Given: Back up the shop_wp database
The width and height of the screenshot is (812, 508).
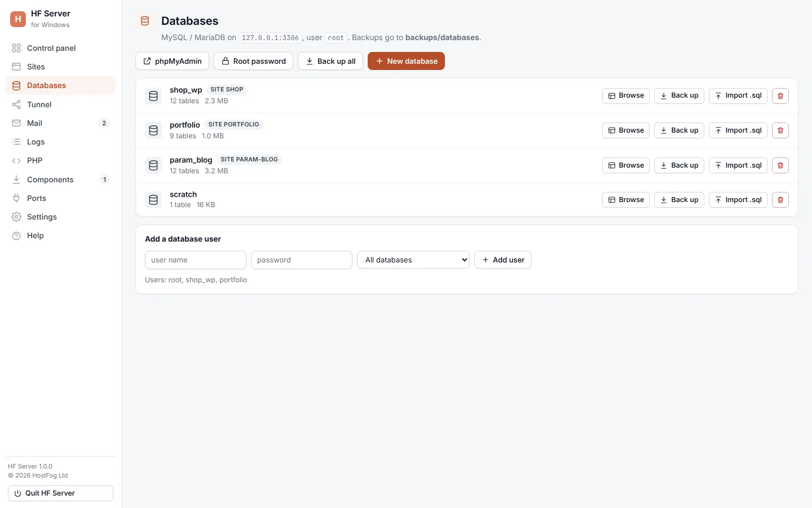Looking at the screenshot, I should pos(679,96).
